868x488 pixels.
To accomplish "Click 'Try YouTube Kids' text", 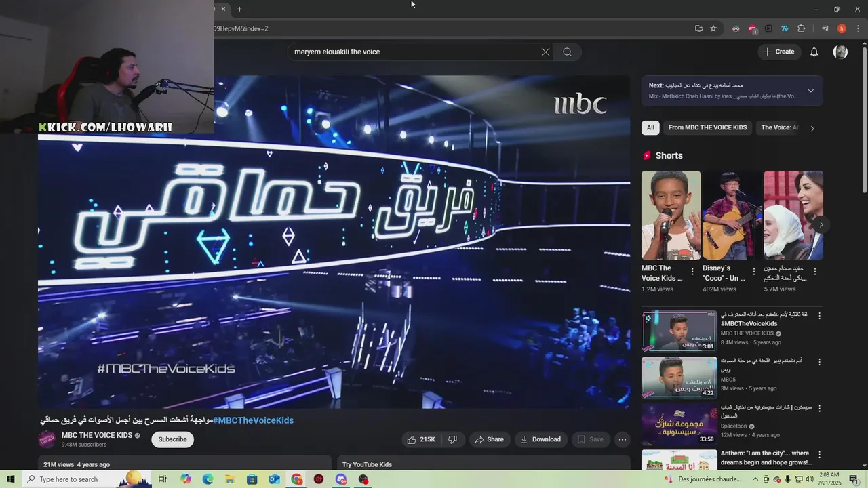I will tap(367, 464).
